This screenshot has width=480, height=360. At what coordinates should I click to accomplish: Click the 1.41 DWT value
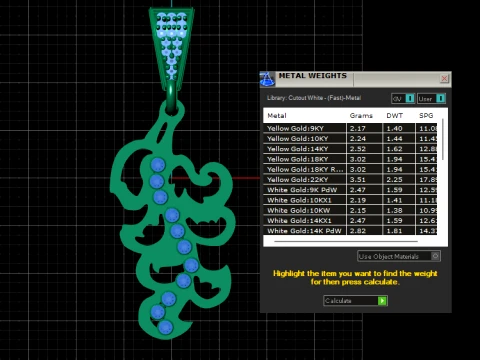(x=394, y=200)
